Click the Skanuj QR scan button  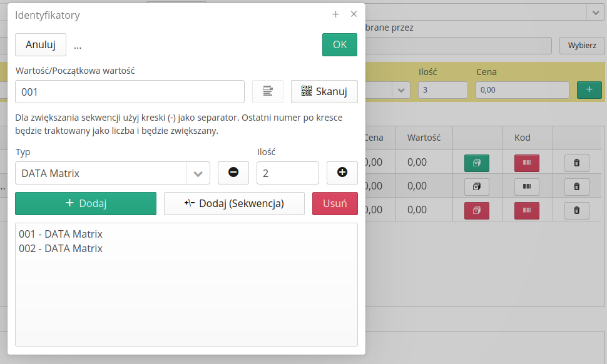(x=324, y=91)
